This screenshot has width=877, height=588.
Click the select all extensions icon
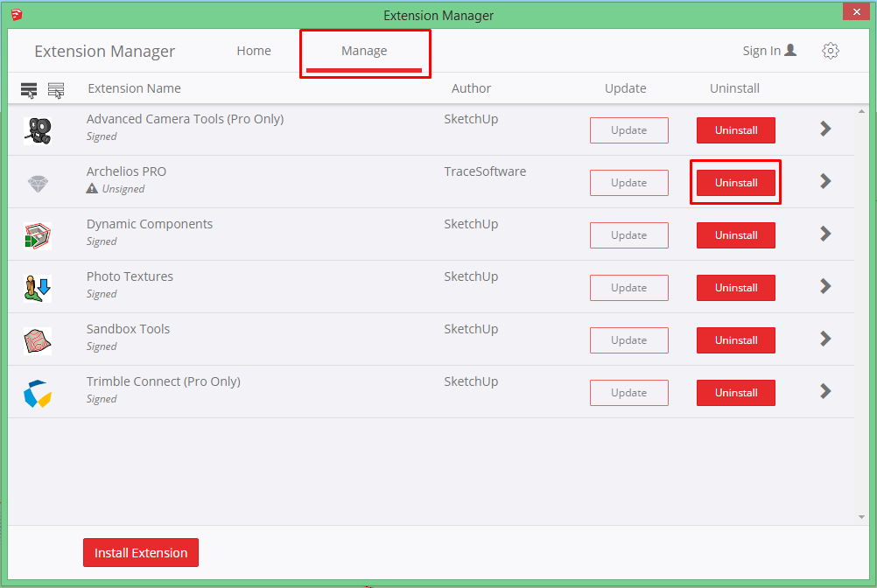29,90
